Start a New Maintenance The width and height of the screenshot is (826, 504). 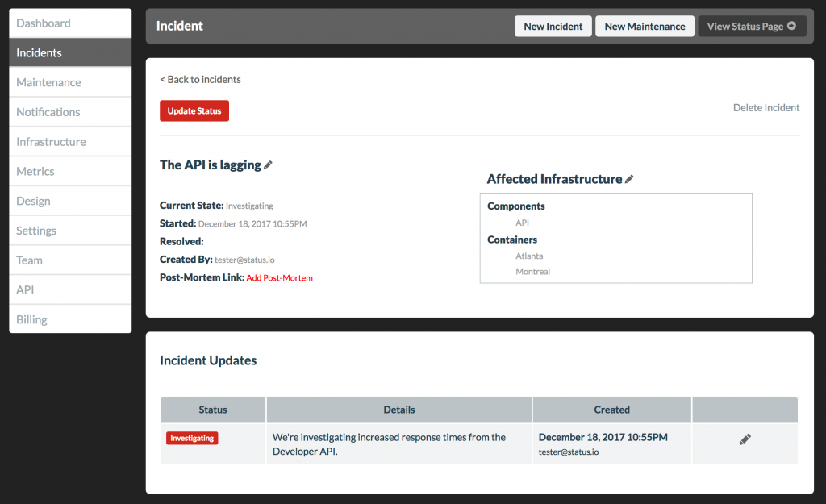click(x=645, y=25)
